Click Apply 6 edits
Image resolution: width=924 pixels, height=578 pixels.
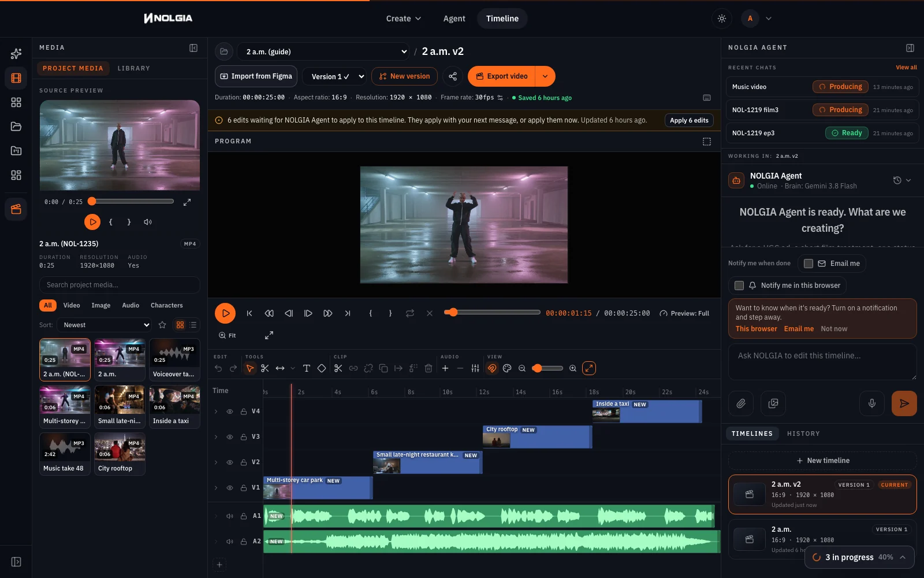point(689,120)
